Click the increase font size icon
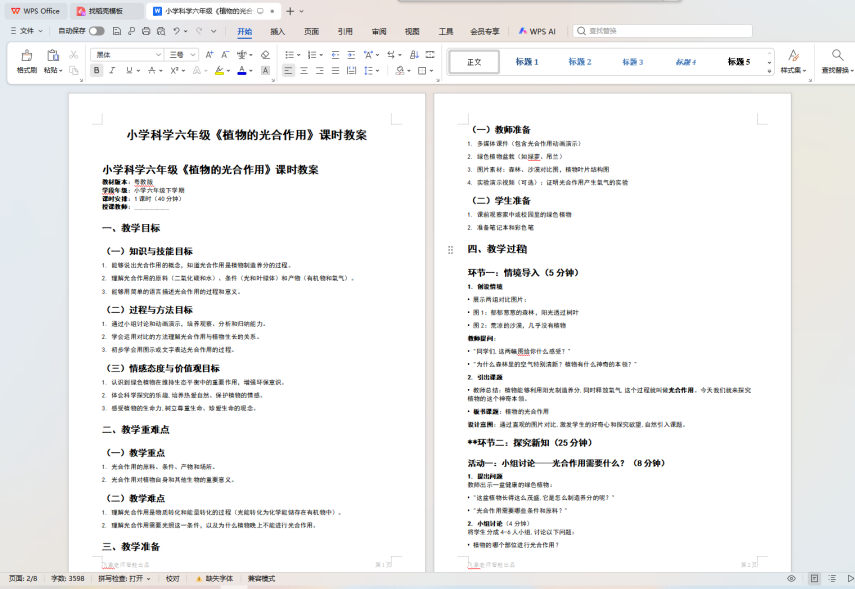The height and width of the screenshot is (589, 855). [x=210, y=54]
